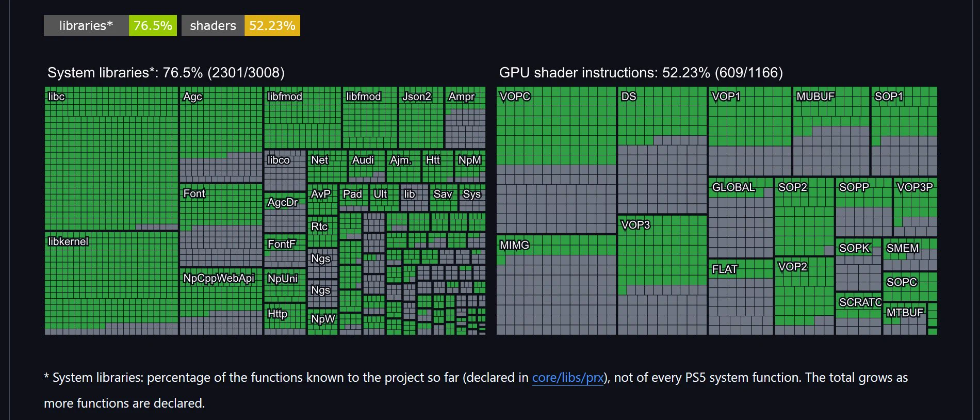Screen dimensions: 980x420
Task: Select the SCRATC shader block
Action: pos(859,314)
